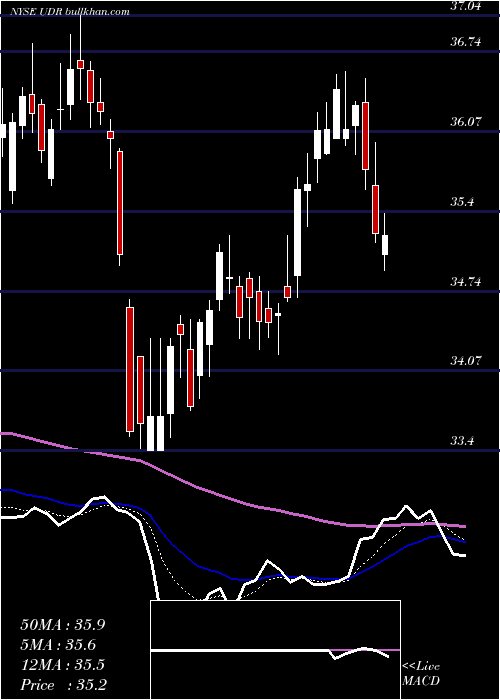Click the 36.07 price axis label

click(x=465, y=121)
